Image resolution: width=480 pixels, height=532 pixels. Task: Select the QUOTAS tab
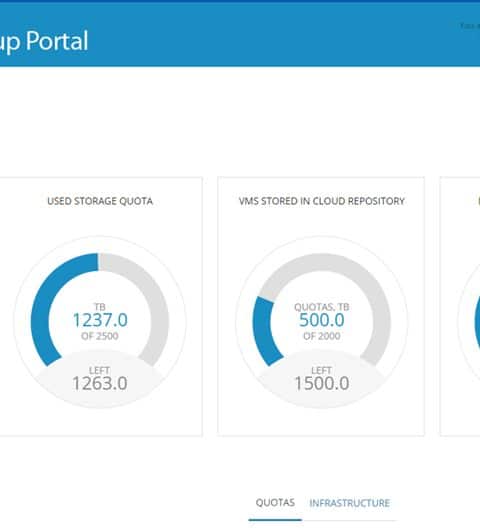275,502
